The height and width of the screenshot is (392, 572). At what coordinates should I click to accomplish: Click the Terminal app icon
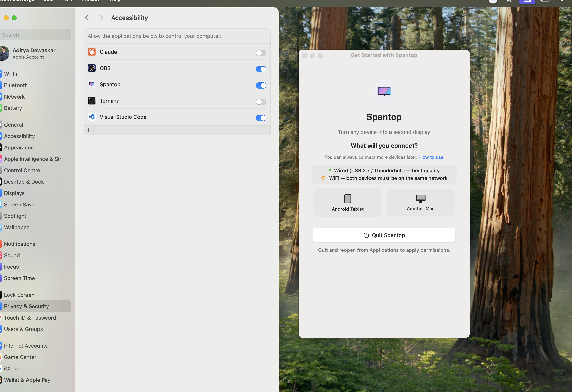click(x=91, y=101)
